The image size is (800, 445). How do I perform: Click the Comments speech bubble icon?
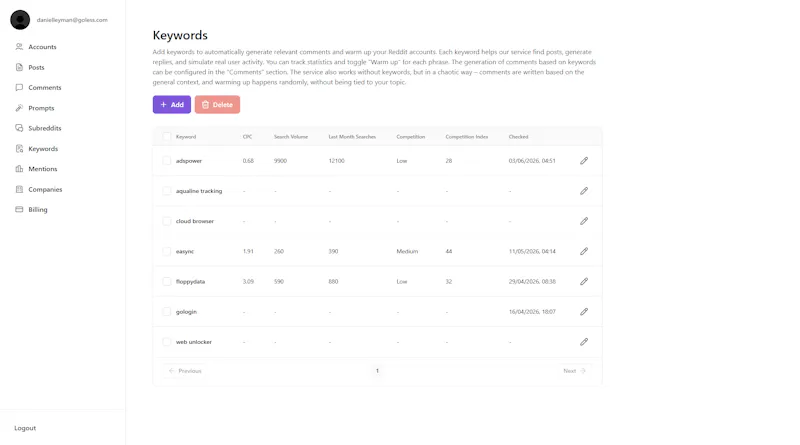pos(19,87)
